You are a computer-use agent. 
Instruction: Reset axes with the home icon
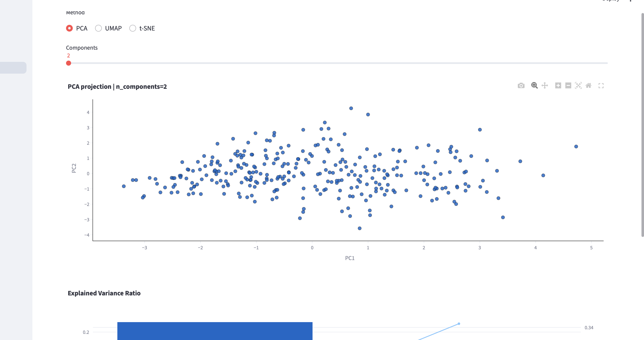[x=588, y=85]
